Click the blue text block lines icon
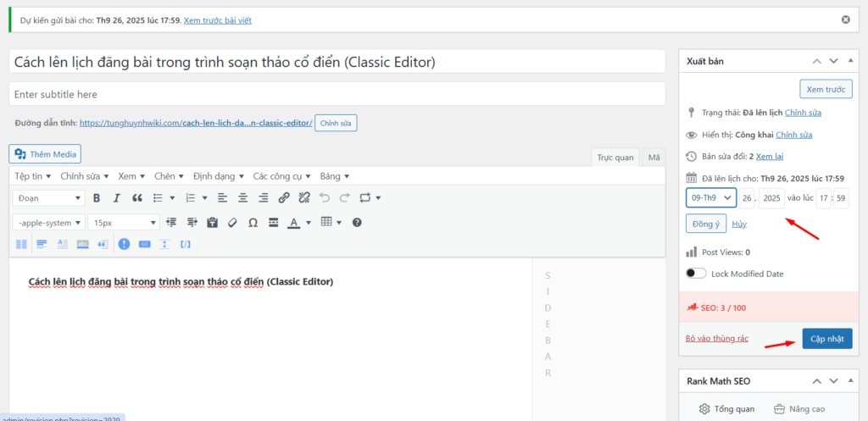Viewport: 868px width, 421px height. click(x=42, y=244)
